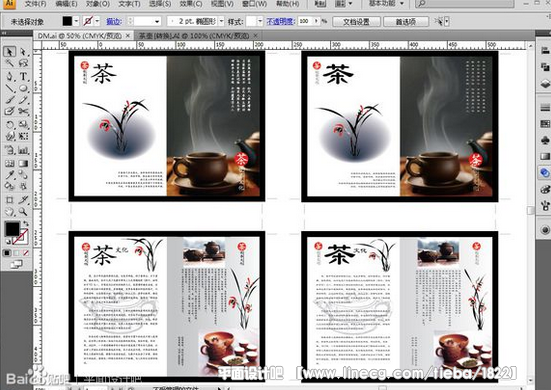Select the Ellipse tool
The image size is (551, 390).
tap(23, 88)
